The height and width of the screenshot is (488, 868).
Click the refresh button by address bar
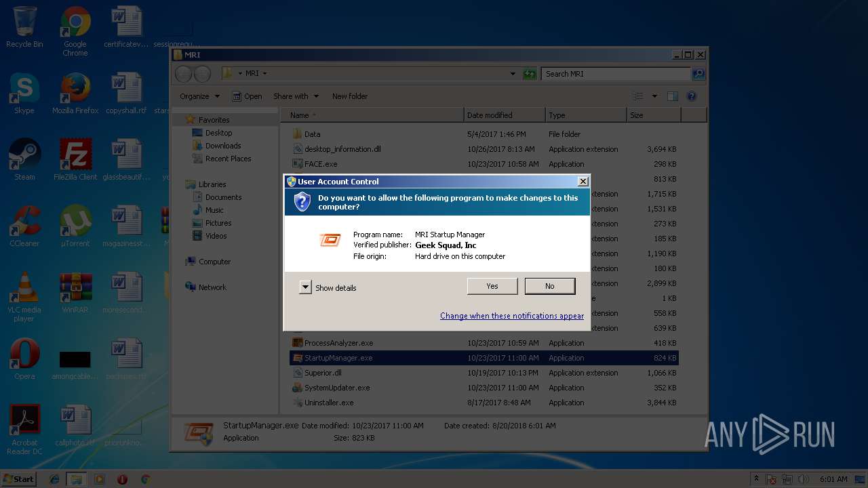[530, 74]
